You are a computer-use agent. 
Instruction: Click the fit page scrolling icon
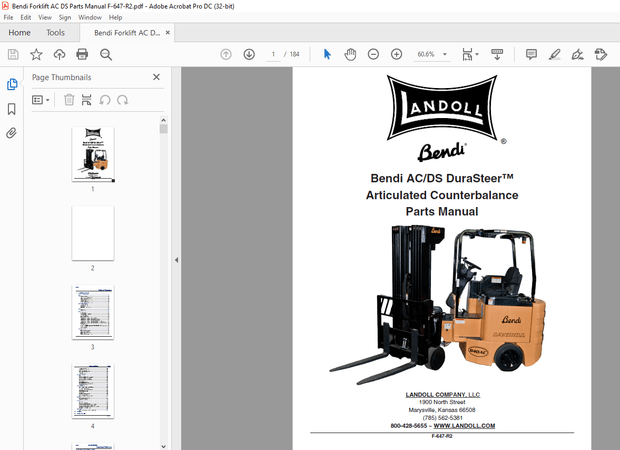pos(467,55)
